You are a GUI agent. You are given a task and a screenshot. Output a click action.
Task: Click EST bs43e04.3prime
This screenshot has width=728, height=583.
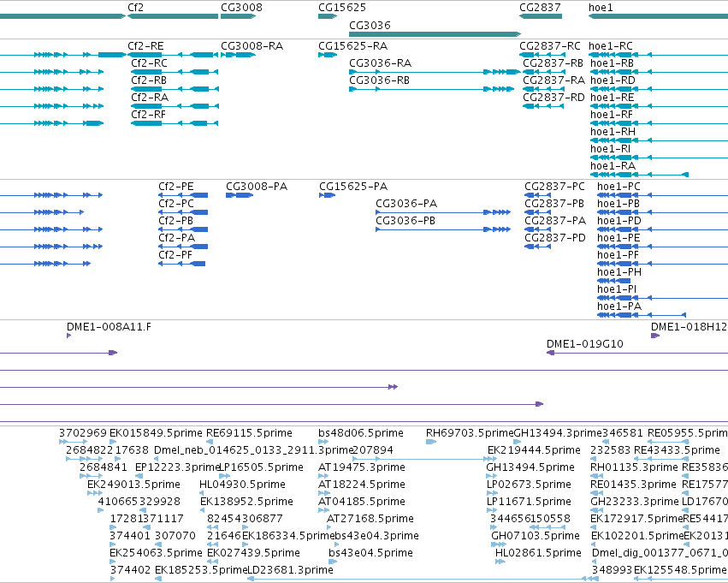376,536
